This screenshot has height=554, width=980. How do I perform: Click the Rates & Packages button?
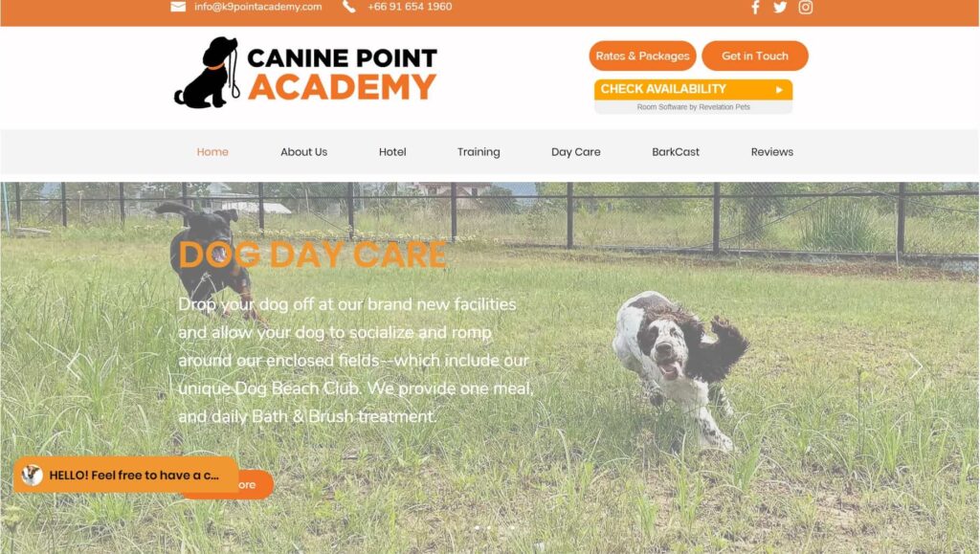642,55
